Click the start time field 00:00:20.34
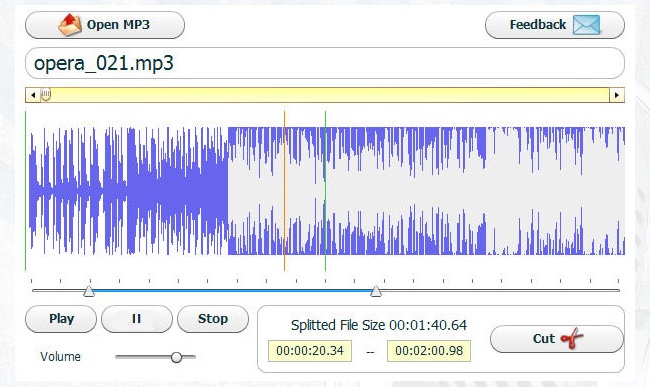The width and height of the screenshot is (650, 387). tap(310, 351)
